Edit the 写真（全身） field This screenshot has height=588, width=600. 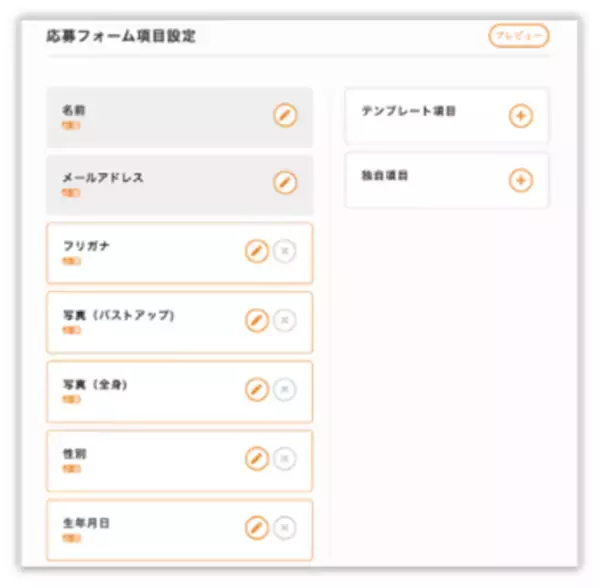coord(257,390)
